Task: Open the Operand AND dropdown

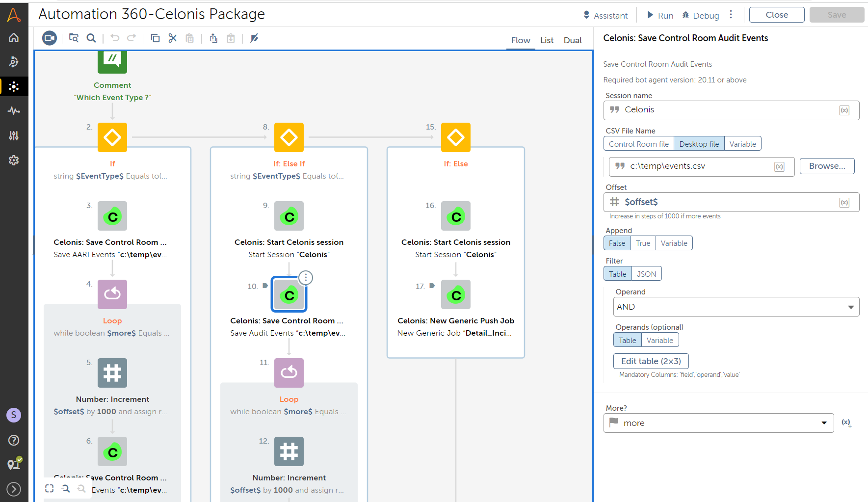Action: 736,307
